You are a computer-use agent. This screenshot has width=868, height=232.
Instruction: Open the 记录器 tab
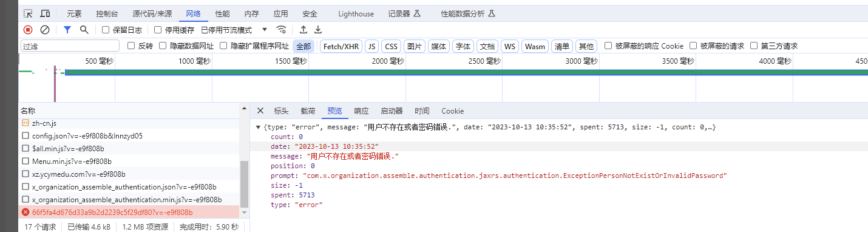pyautogui.click(x=404, y=13)
